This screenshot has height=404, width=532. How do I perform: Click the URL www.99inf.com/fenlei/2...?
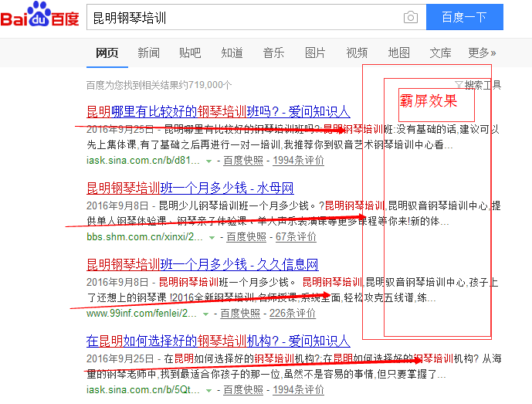point(141,313)
